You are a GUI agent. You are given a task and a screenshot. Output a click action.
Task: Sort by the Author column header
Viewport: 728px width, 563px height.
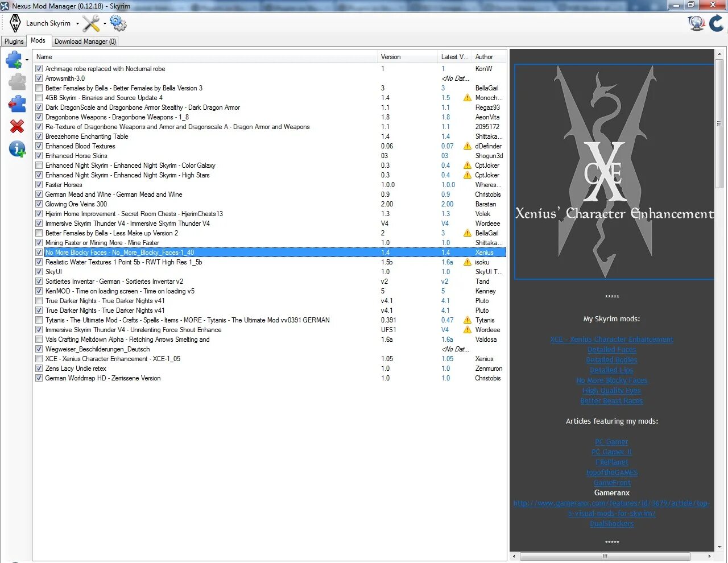489,57
